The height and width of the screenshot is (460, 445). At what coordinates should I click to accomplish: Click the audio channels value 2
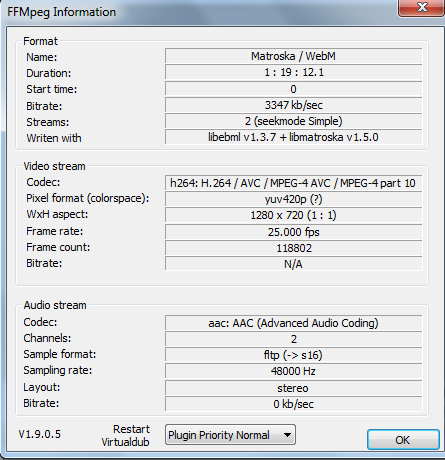293,339
